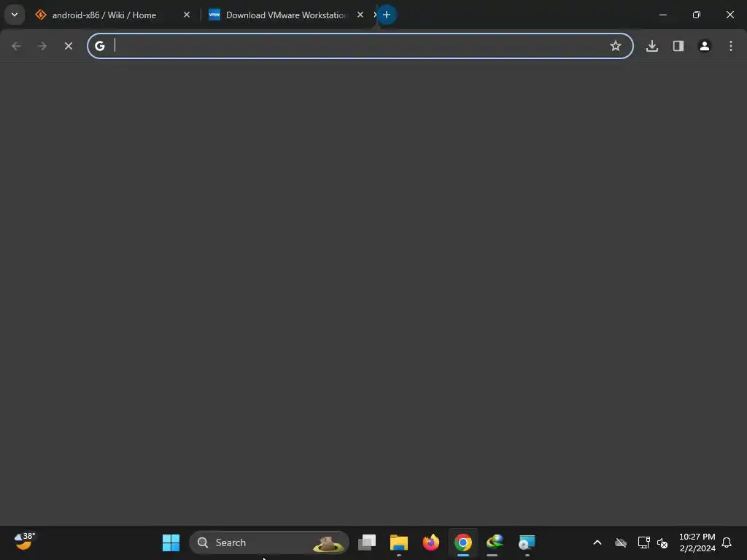The width and height of the screenshot is (747, 560).
Task: Focus the address bar input field
Action: pos(360,46)
